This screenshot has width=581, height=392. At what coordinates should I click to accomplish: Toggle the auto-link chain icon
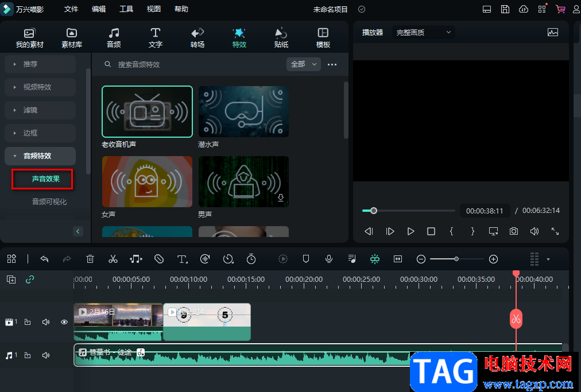tap(30, 280)
